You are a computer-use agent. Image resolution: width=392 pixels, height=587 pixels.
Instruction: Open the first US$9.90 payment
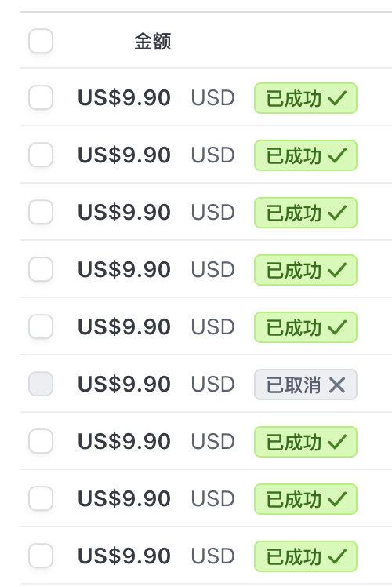pyautogui.click(x=124, y=98)
